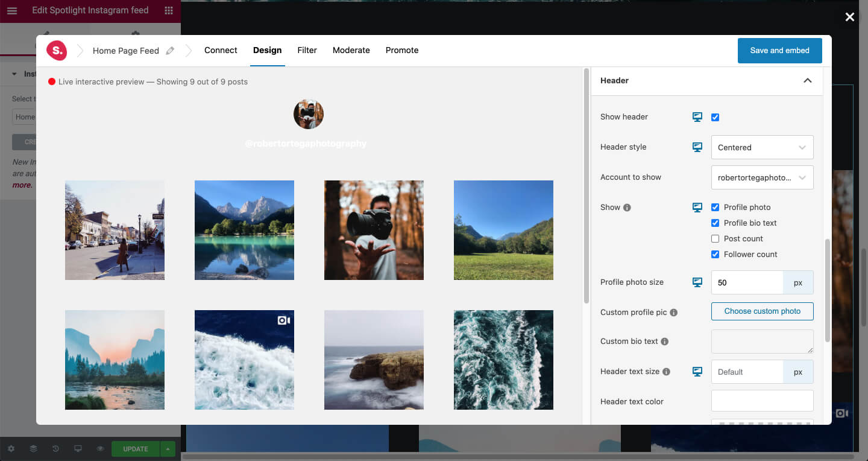Click the info icon beside Header text size

(x=667, y=372)
